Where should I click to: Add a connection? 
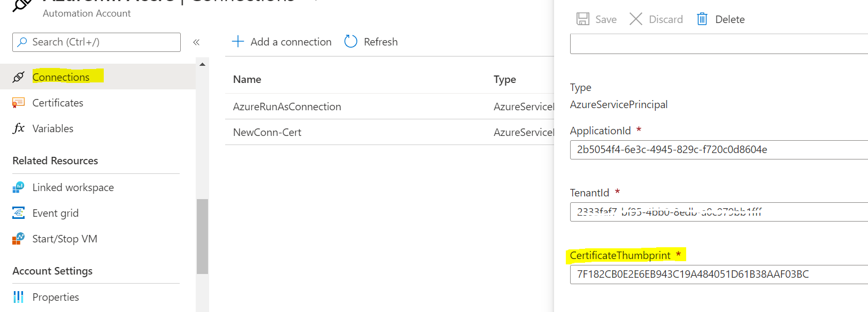281,42
